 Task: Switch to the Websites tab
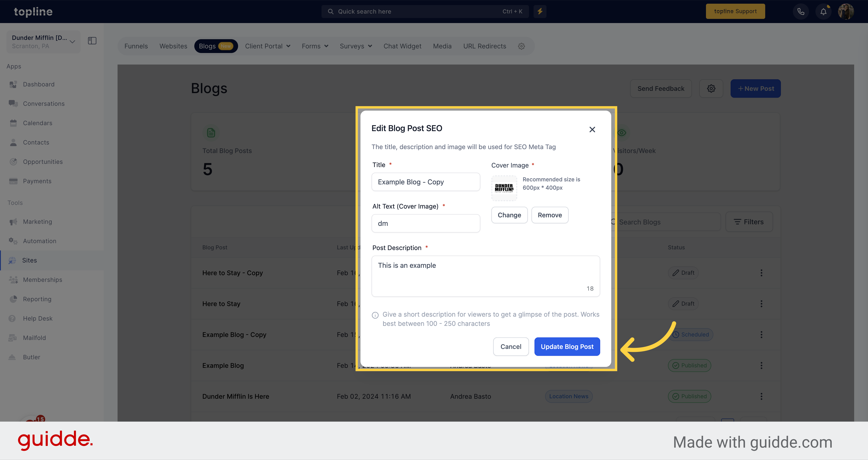pyautogui.click(x=173, y=46)
